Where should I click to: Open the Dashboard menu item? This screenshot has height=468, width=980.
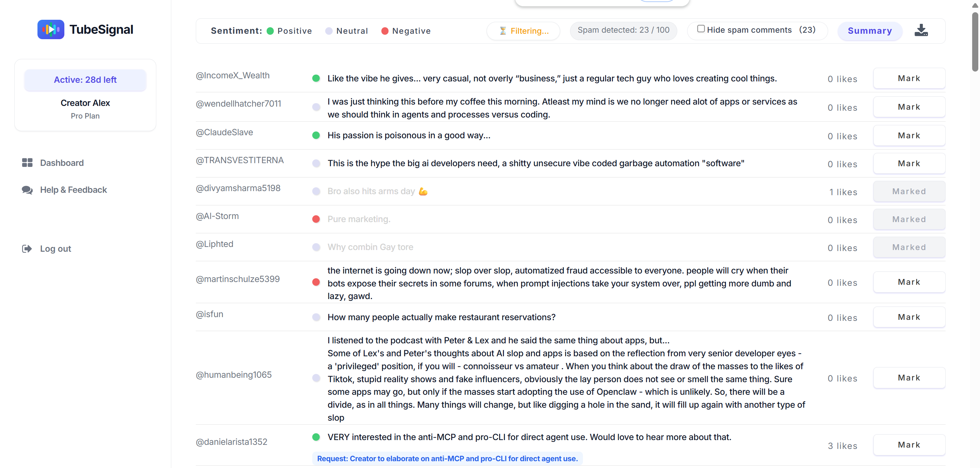click(x=62, y=163)
